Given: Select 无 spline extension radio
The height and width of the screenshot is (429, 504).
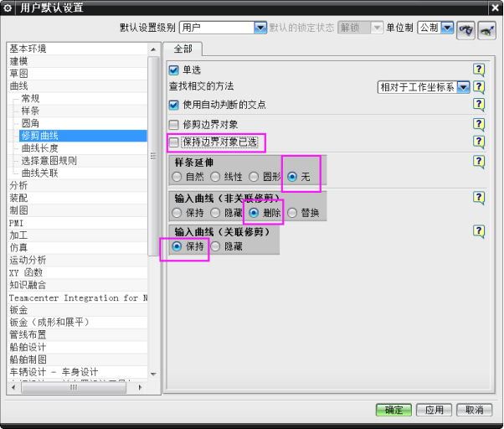Looking at the screenshot, I should click(x=292, y=177).
